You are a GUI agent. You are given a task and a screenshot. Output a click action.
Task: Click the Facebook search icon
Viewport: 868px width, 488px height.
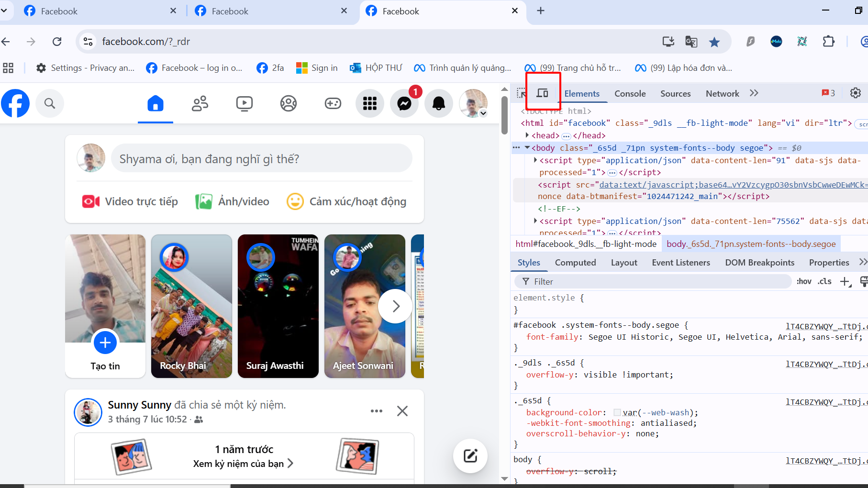click(50, 103)
